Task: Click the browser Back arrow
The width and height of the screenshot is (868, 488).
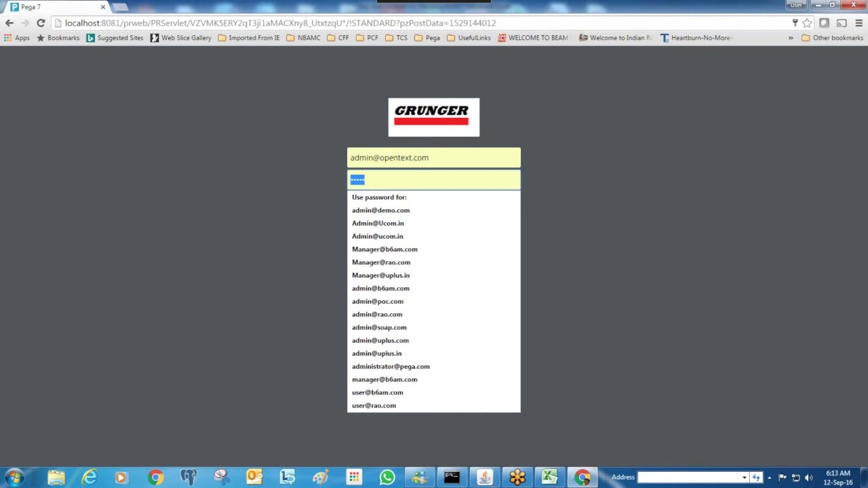Action: point(9,23)
